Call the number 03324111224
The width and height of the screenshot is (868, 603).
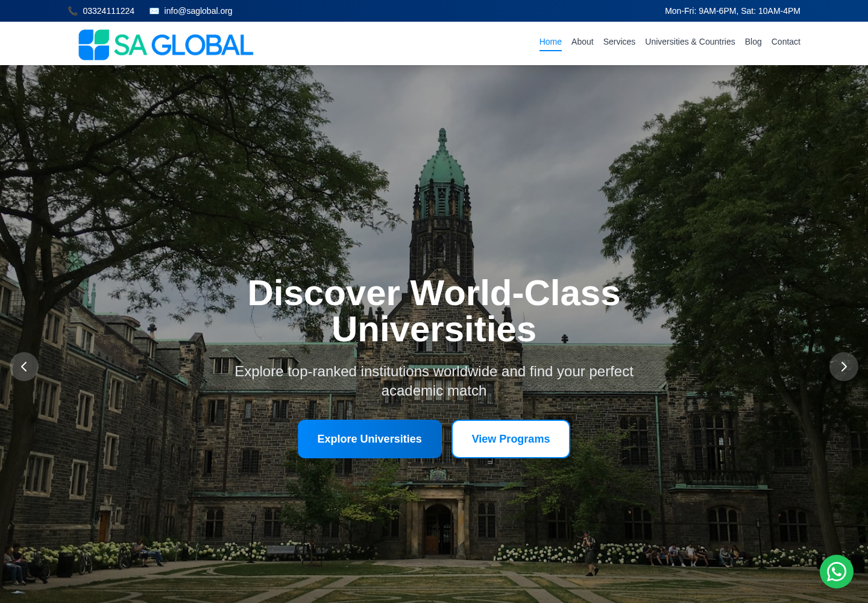pyautogui.click(x=108, y=11)
